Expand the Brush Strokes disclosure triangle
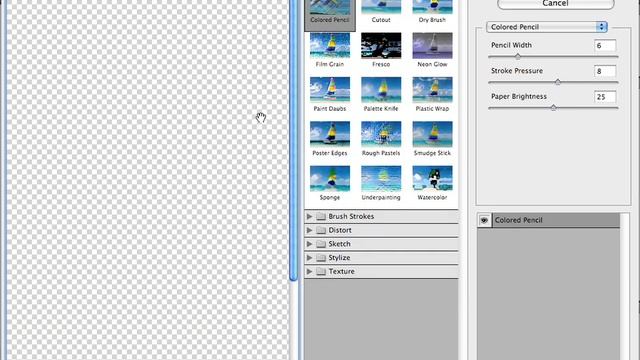This screenshot has width=640, height=360. pyautogui.click(x=309, y=216)
